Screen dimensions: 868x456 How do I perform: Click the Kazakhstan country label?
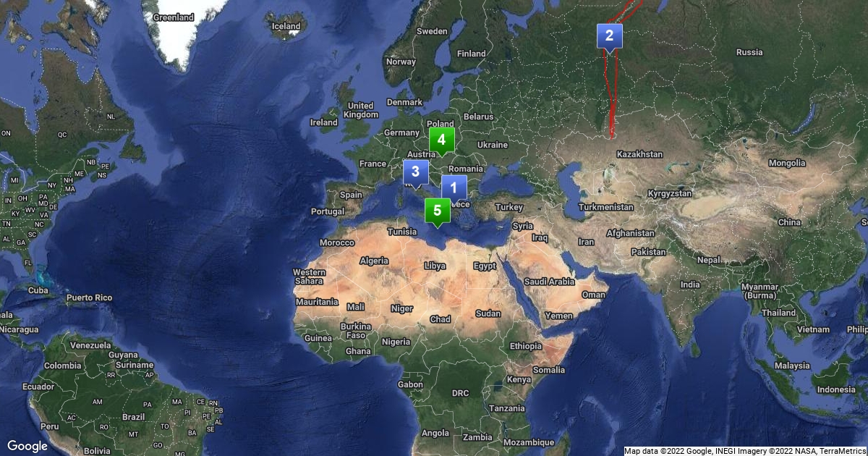pyautogui.click(x=639, y=154)
